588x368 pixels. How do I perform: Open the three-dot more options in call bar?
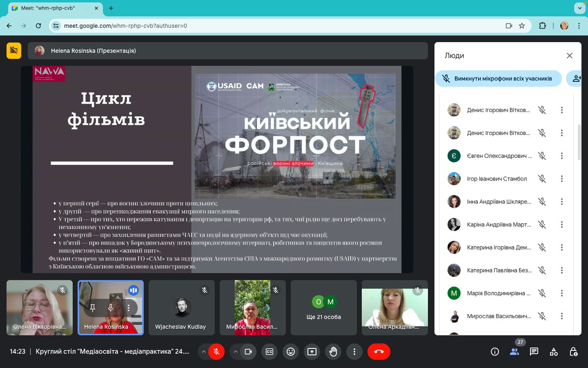[354, 352]
